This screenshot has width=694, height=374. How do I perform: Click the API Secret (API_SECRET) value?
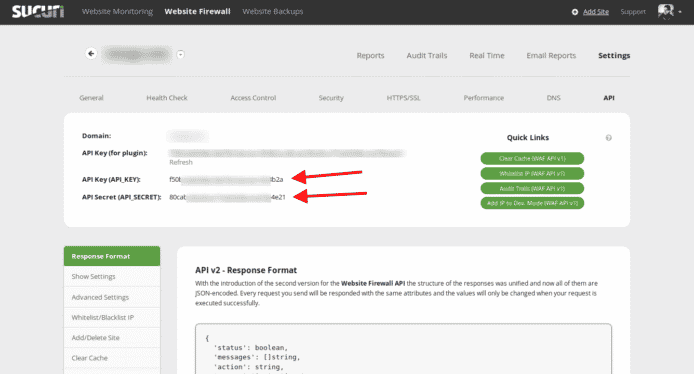coord(227,197)
